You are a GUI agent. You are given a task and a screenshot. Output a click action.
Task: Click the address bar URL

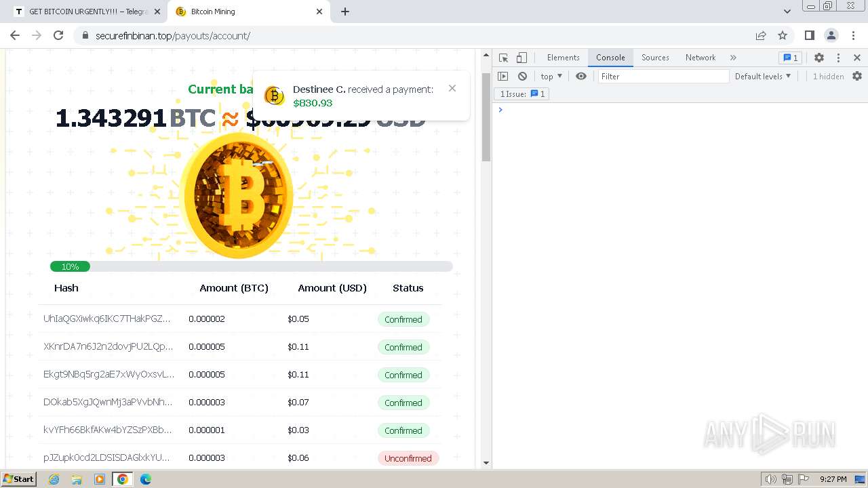(x=173, y=35)
